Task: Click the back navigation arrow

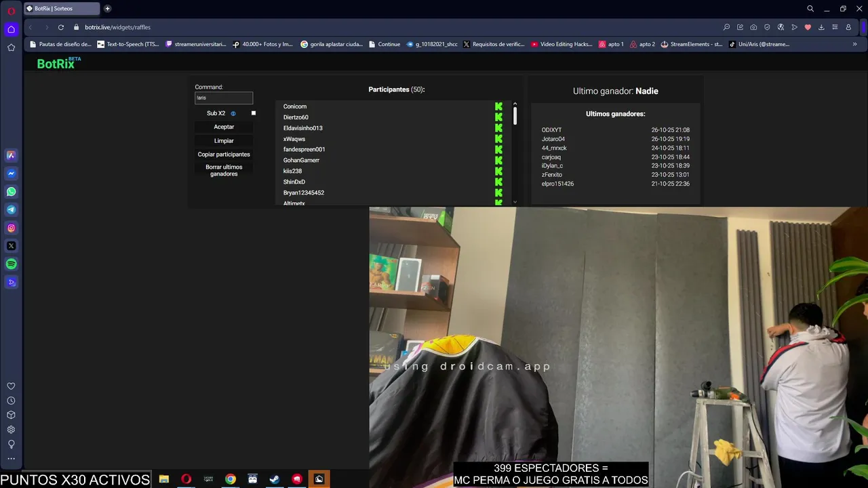Action: pos(31,27)
